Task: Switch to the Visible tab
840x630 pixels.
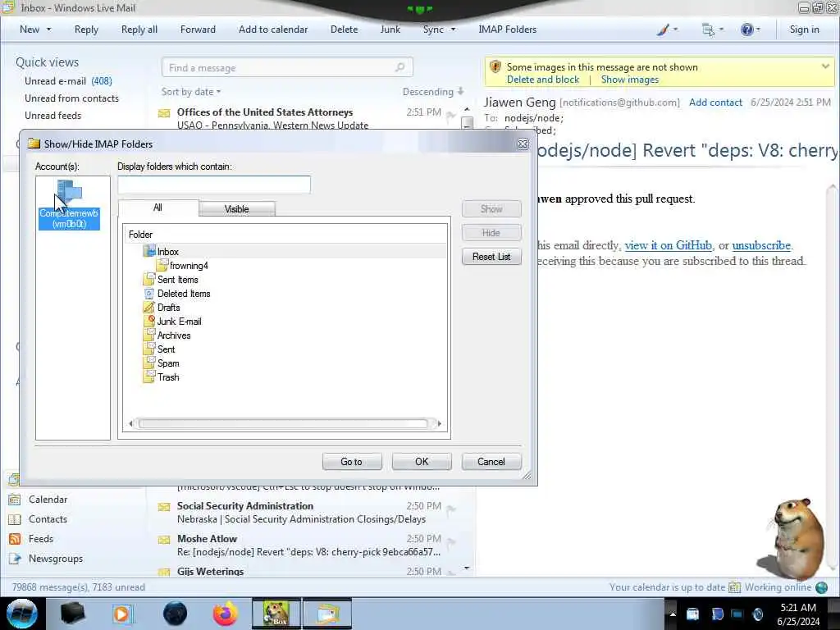Action: tap(237, 209)
